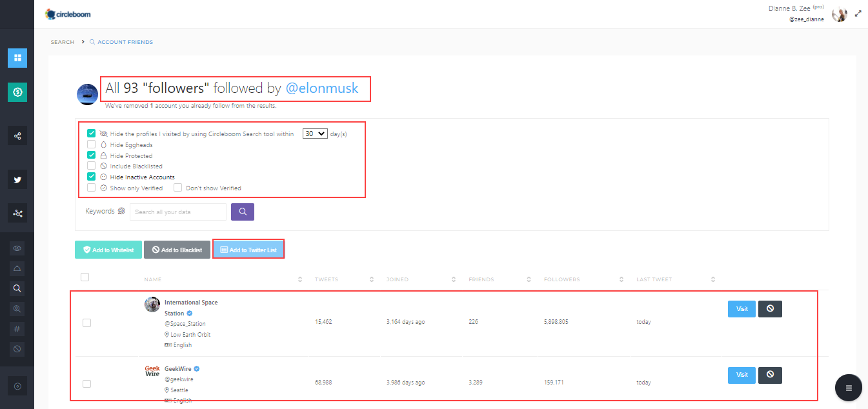
Task: Open the 30 days dropdown
Action: click(316, 134)
